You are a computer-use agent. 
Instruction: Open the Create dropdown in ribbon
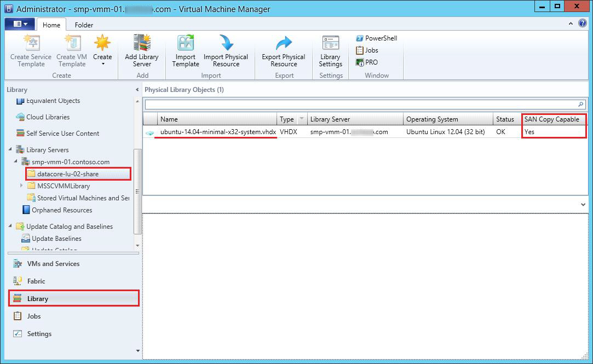pyautogui.click(x=102, y=63)
